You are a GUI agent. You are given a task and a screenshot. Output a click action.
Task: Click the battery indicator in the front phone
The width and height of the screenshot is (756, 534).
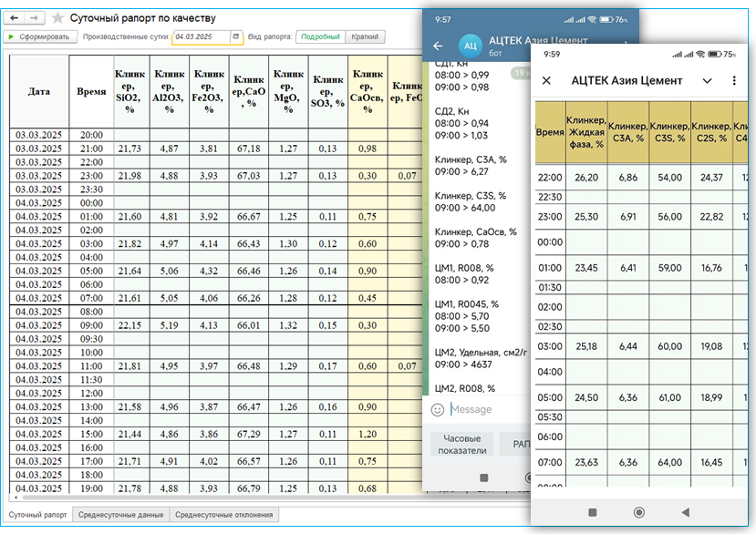click(x=715, y=55)
